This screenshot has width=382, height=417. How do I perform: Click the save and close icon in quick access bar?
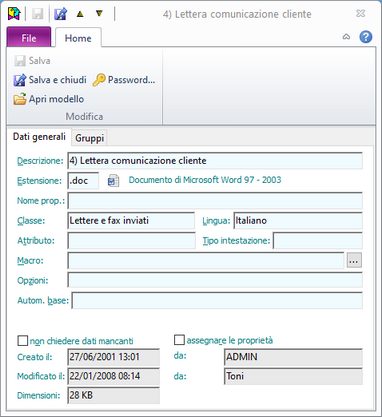pos(60,14)
